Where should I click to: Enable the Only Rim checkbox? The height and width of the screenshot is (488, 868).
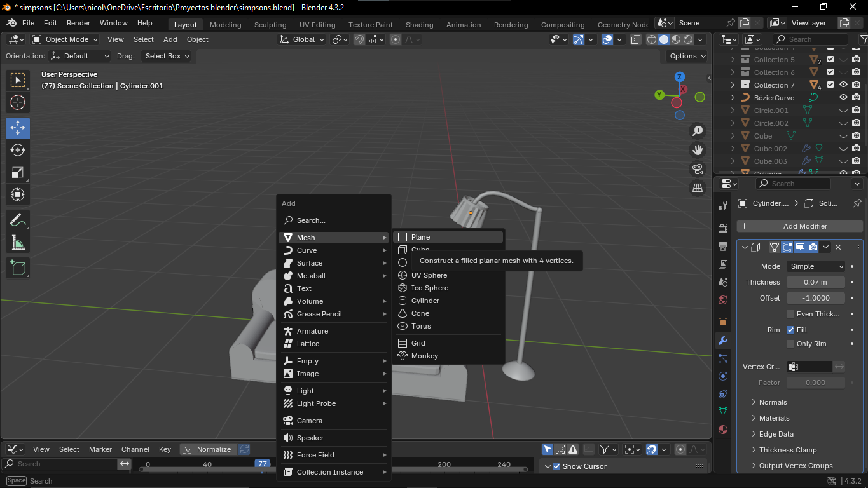[790, 344]
